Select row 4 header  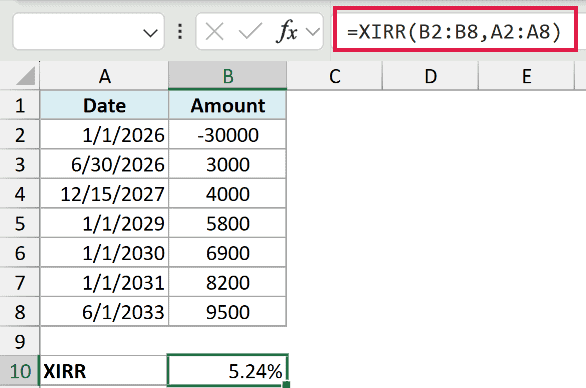pyautogui.click(x=19, y=194)
